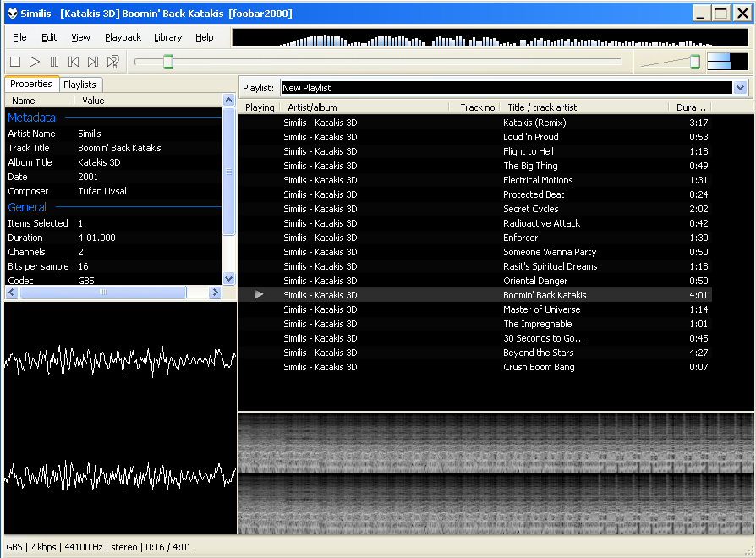The width and height of the screenshot is (756, 558).
Task: Switch to the Playlists tab
Action: 79,85
